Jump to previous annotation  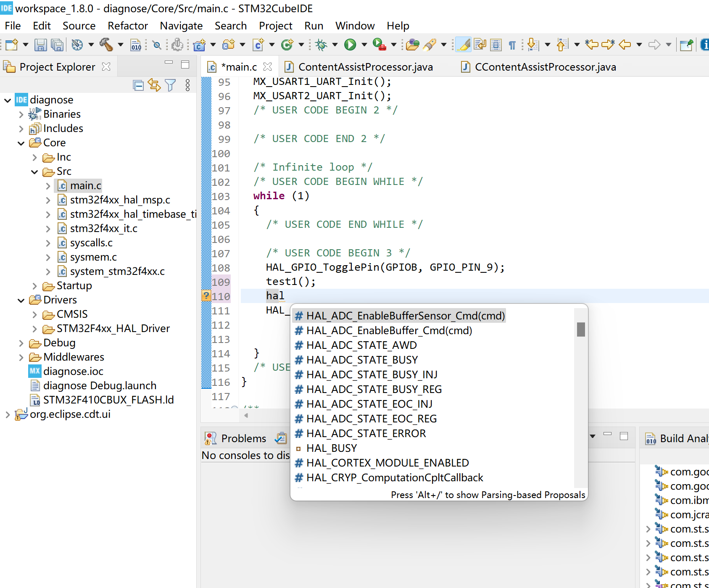click(x=563, y=45)
